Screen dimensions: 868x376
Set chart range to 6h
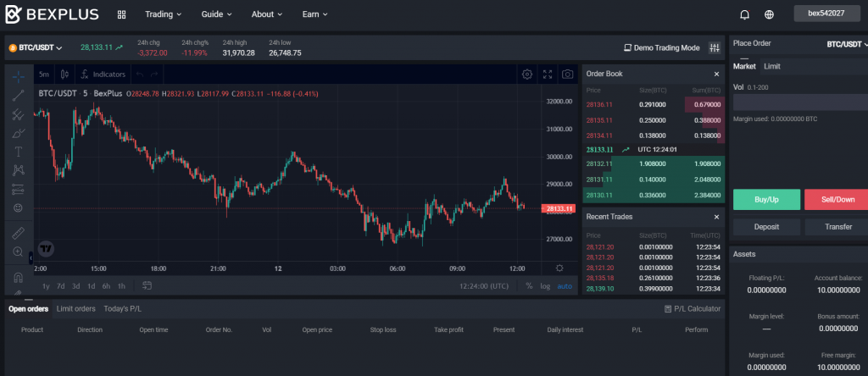point(106,286)
